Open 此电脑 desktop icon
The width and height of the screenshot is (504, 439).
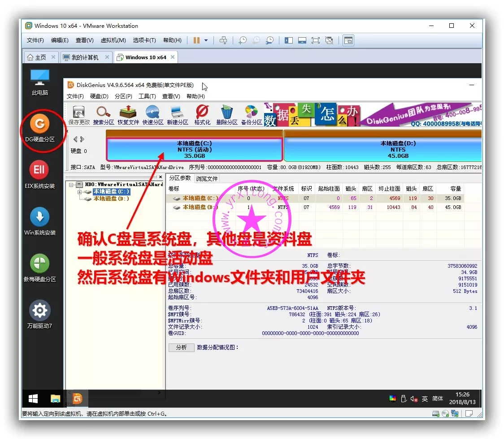click(40, 82)
